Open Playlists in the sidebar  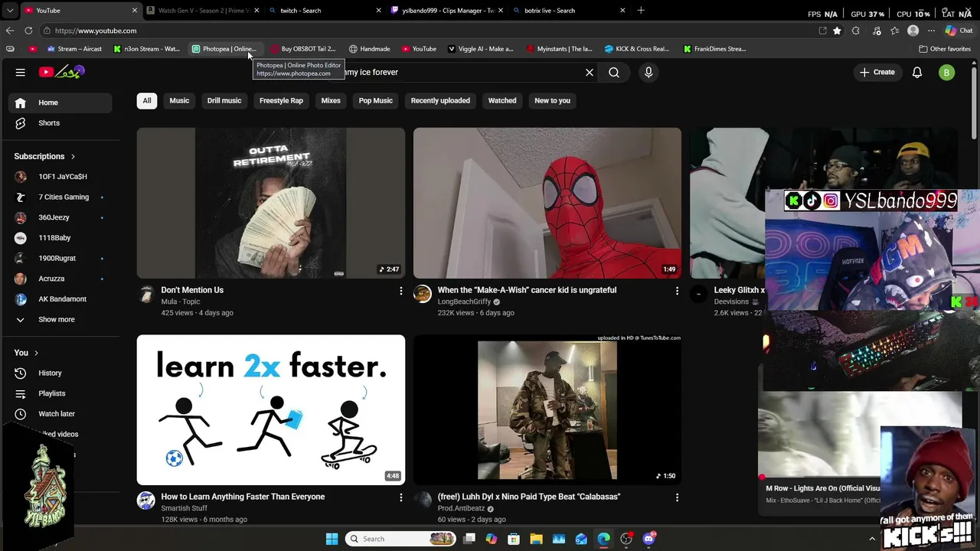(60, 393)
